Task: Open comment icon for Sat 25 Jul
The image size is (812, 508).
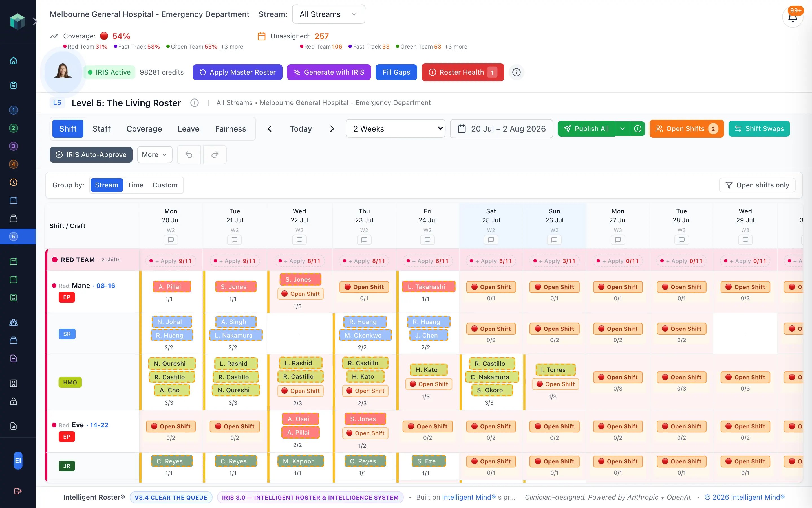Action: click(x=491, y=240)
